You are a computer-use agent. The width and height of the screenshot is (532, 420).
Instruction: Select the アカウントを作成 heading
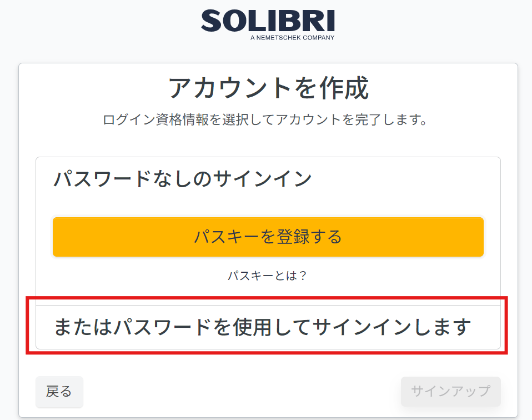(268, 88)
